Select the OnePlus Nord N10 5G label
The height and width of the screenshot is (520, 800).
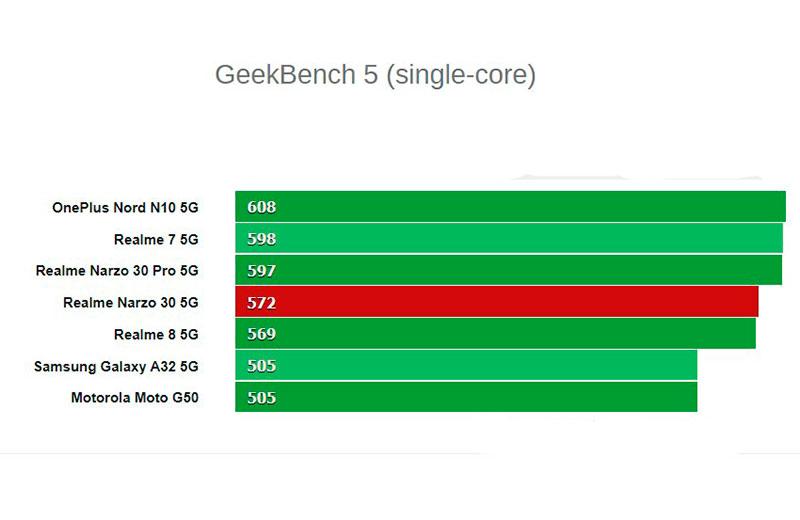pyautogui.click(x=125, y=208)
